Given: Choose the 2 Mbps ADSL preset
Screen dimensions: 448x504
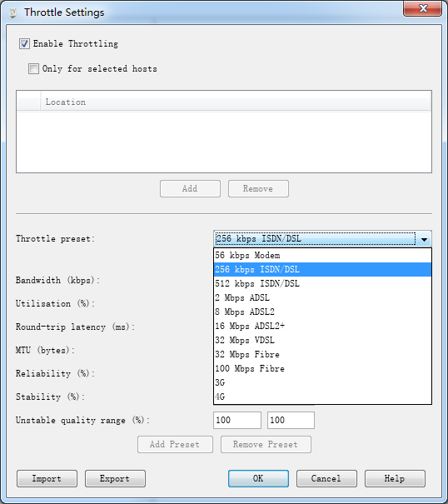Looking at the screenshot, I should (322, 297).
